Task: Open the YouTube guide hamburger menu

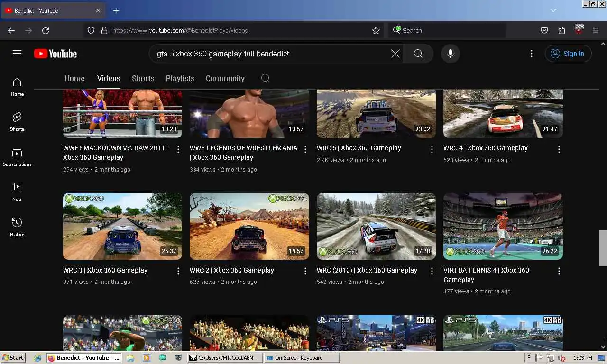Action: pyautogui.click(x=17, y=54)
